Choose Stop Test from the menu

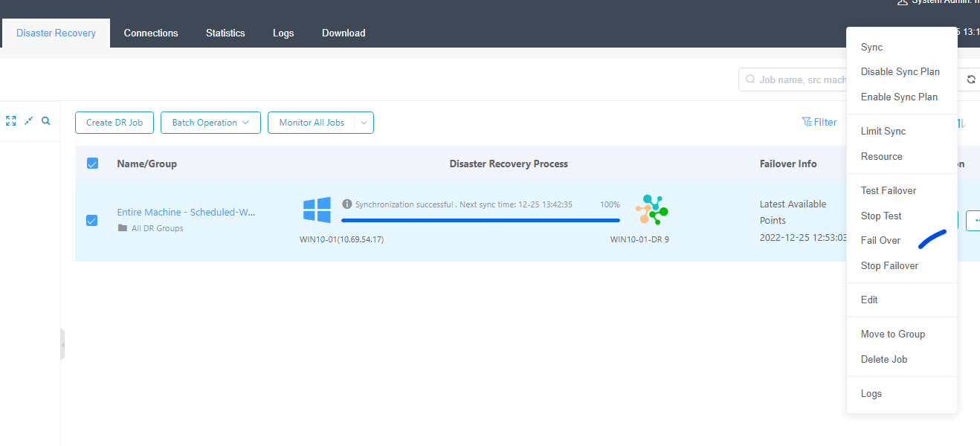coord(902,216)
